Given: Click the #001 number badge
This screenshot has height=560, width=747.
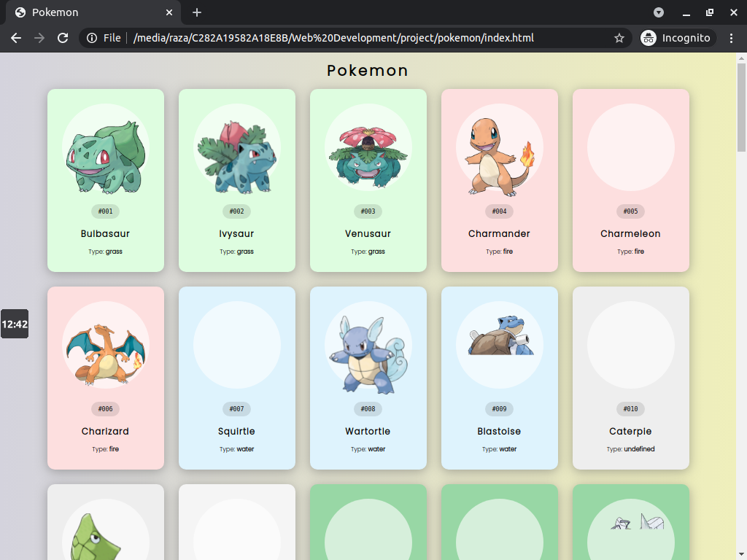Looking at the screenshot, I should (105, 211).
